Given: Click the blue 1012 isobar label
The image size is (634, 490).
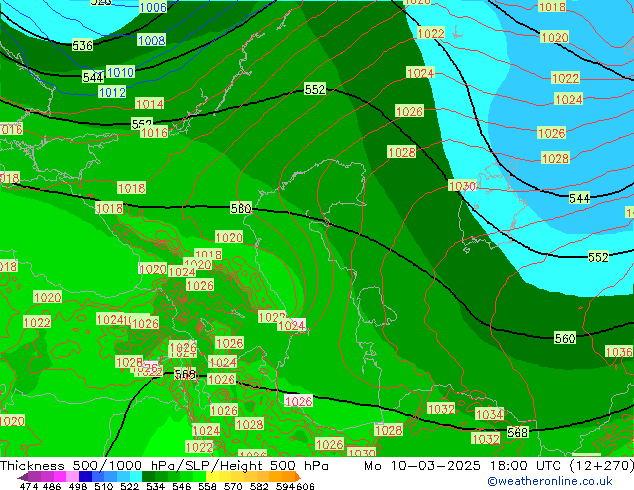Looking at the screenshot, I should (112, 92).
